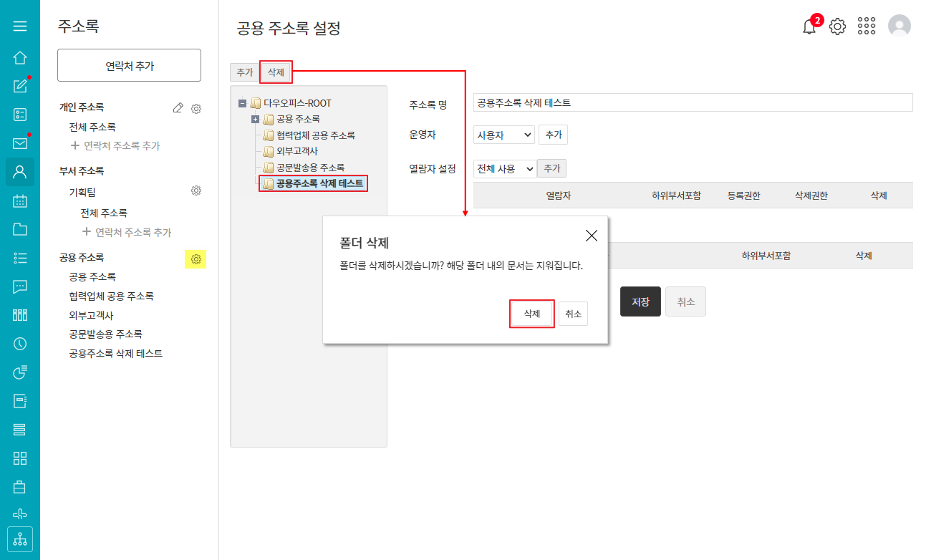Click the 연락처 추가 button

[129, 66]
